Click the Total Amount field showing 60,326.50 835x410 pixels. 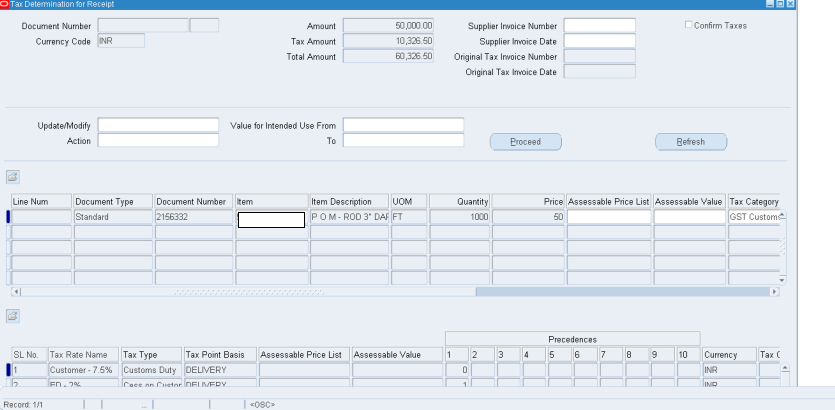(x=388, y=56)
